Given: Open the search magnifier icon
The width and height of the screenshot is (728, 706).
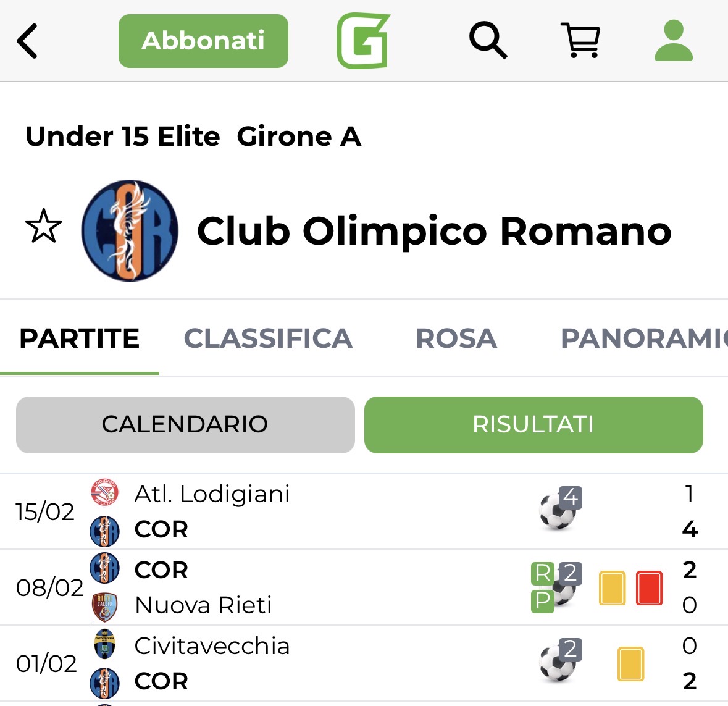Looking at the screenshot, I should pos(488,41).
